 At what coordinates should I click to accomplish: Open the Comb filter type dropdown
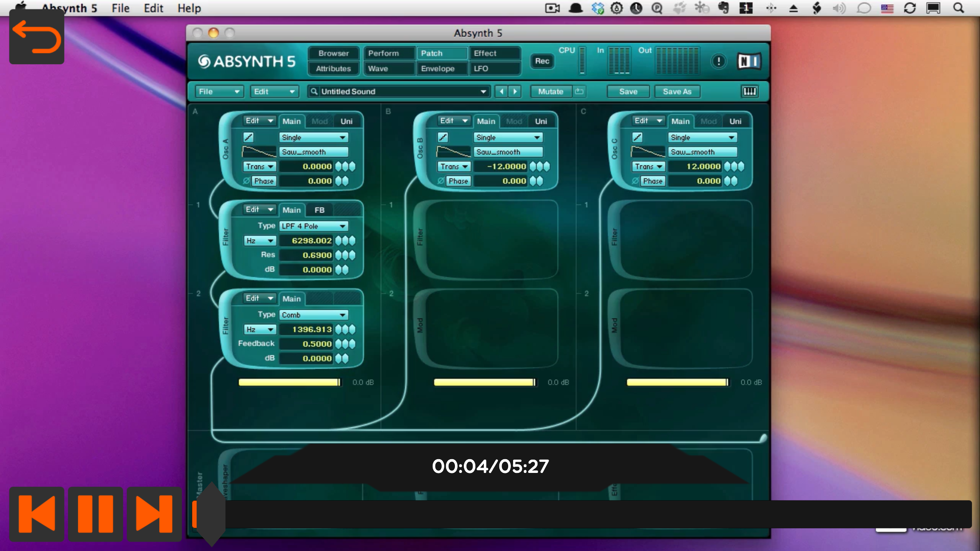pyautogui.click(x=313, y=315)
